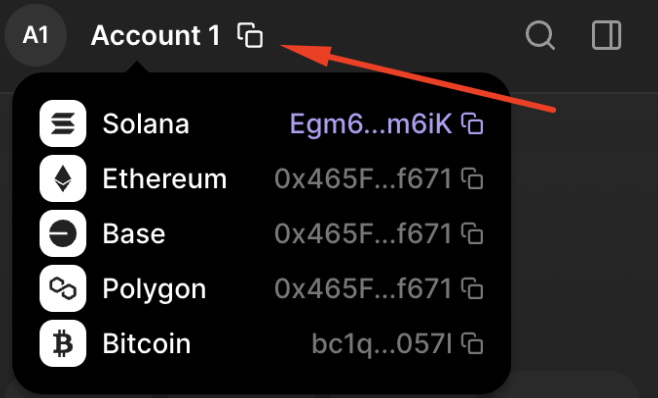This screenshot has width=658, height=398.
Task: Click the Solana network logo
Action: pyautogui.click(x=63, y=123)
